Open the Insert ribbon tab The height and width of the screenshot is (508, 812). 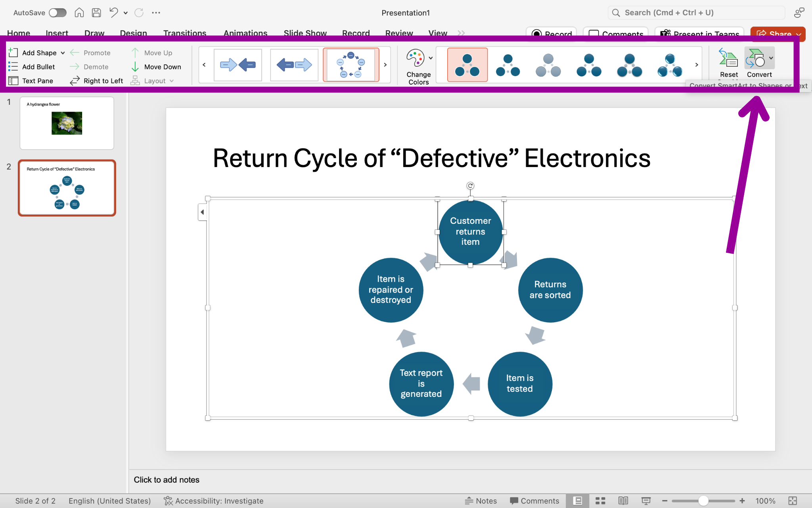pyautogui.click(x=57, y=33)
